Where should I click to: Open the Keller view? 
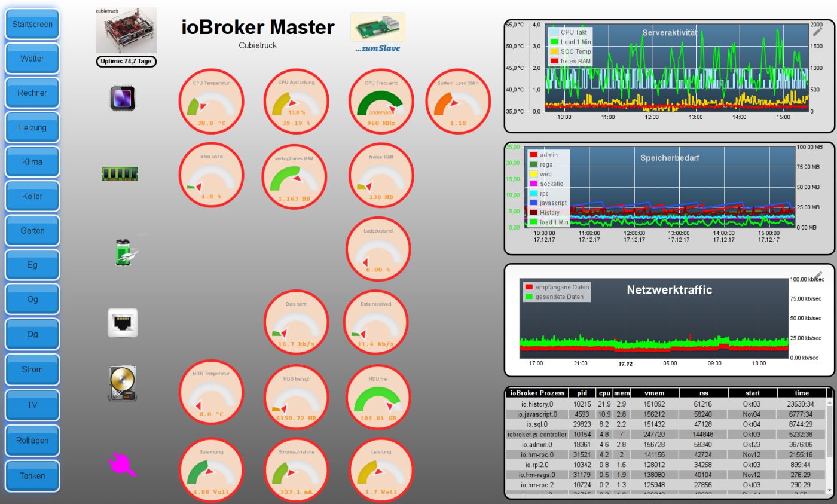coord(32,196)
